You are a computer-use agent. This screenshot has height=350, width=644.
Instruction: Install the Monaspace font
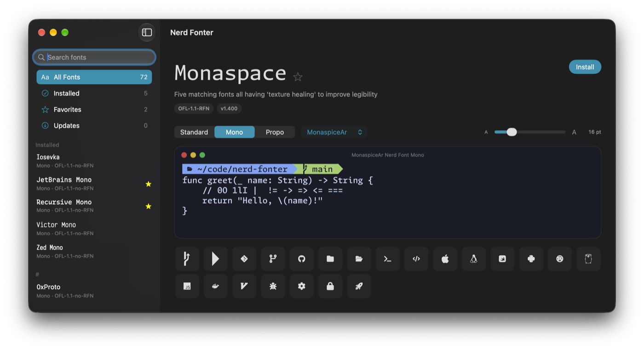[x=585, y=67]
